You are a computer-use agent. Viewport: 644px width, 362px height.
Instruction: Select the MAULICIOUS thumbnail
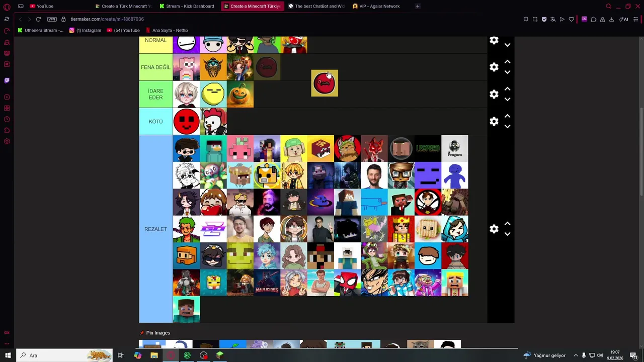pos(267,283)
